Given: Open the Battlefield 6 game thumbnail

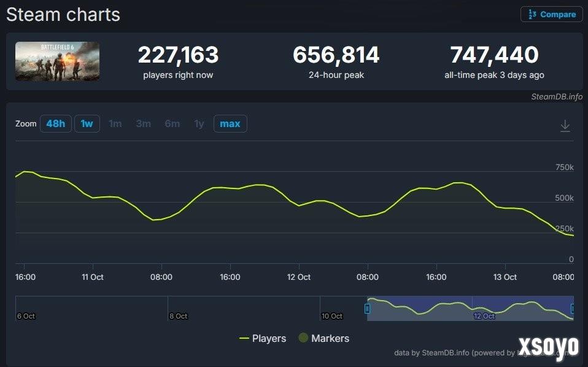Looking at the screenshot, I should pyautogui.click(x=57, y=61).
